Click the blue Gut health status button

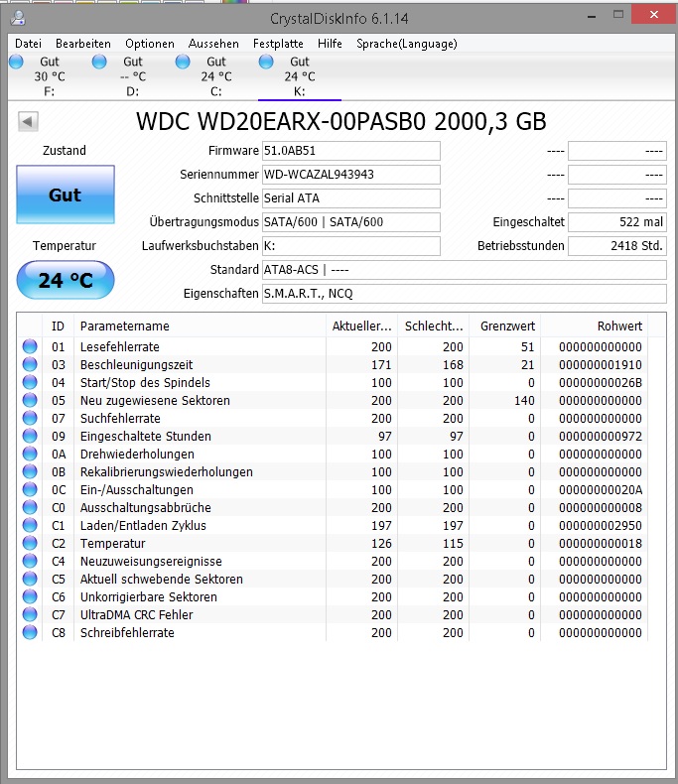65,195
